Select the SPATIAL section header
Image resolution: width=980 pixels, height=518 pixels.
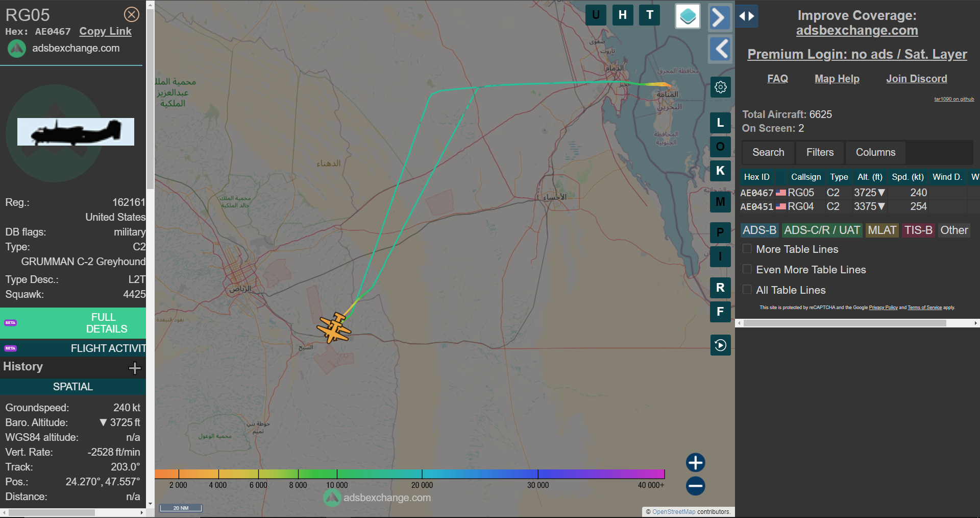(73, 387)
